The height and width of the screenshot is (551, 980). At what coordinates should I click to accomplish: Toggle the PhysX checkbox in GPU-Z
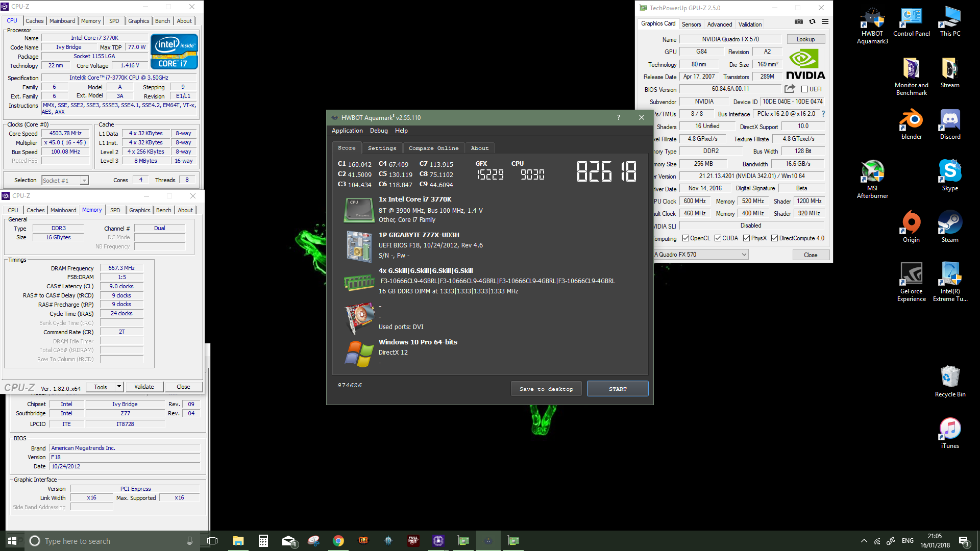pyautogui.click(x=746, y=238)
